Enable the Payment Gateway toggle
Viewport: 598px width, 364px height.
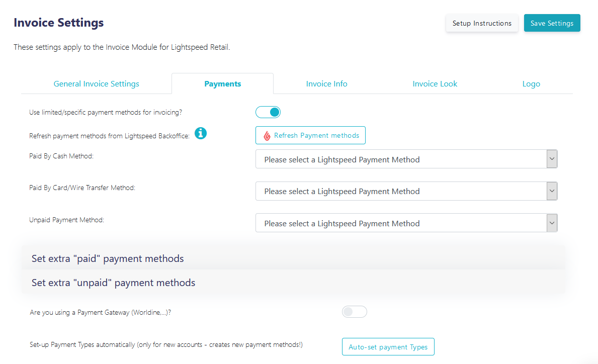[x=354, y=312]
